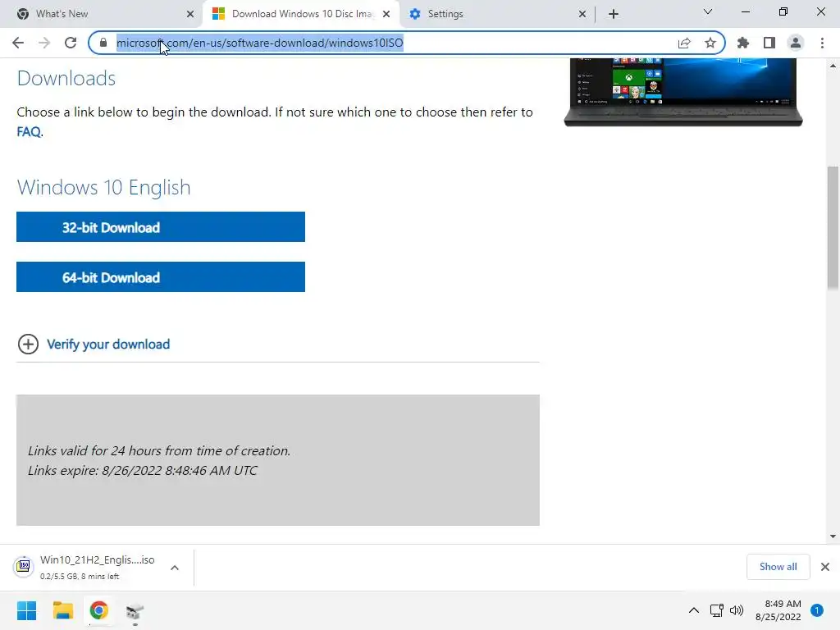The height and width of the screenshot is (630, 840).
Task: Open the tab search dropdown arrow
Action: click(x=708, y=11)
